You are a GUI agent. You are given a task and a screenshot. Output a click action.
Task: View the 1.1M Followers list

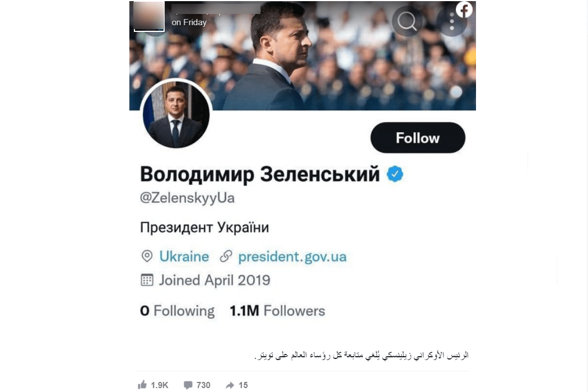277,311
